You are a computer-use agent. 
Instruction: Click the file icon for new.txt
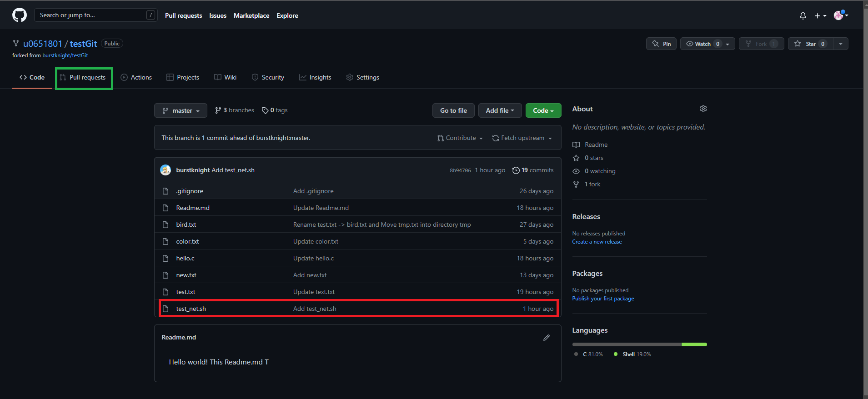(x=166, y=275)
